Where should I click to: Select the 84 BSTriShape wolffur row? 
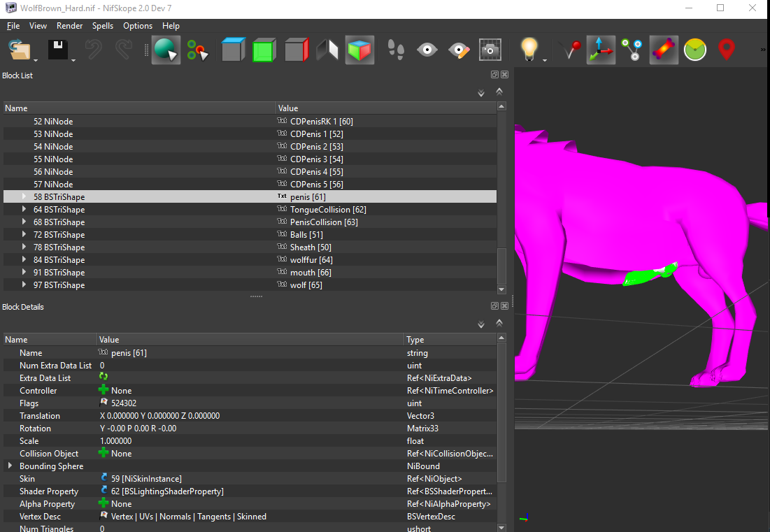250,260
